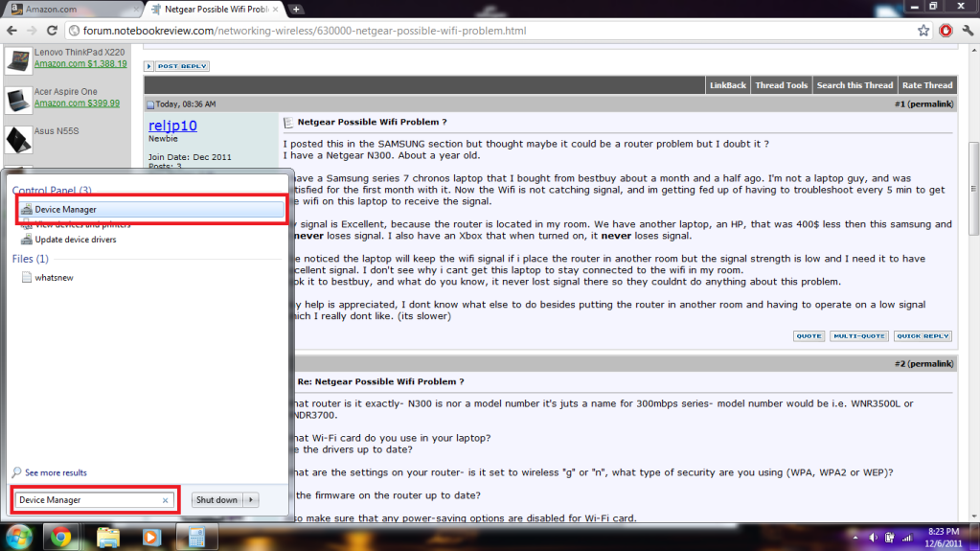This screenshot has width=980, height=551.
Task: Click the Quote button on first post
Action: 809,336
